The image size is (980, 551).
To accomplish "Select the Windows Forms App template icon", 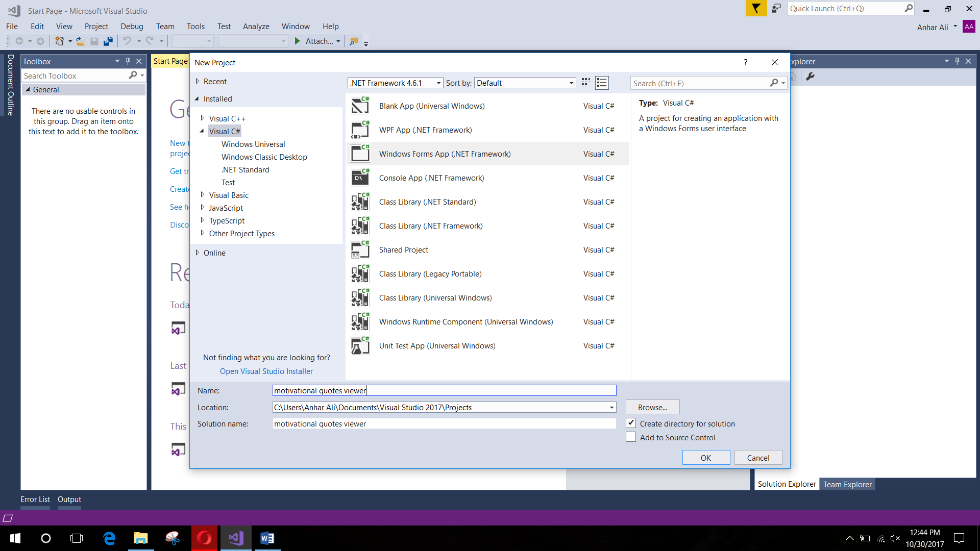I will click(x=360, y=154).
